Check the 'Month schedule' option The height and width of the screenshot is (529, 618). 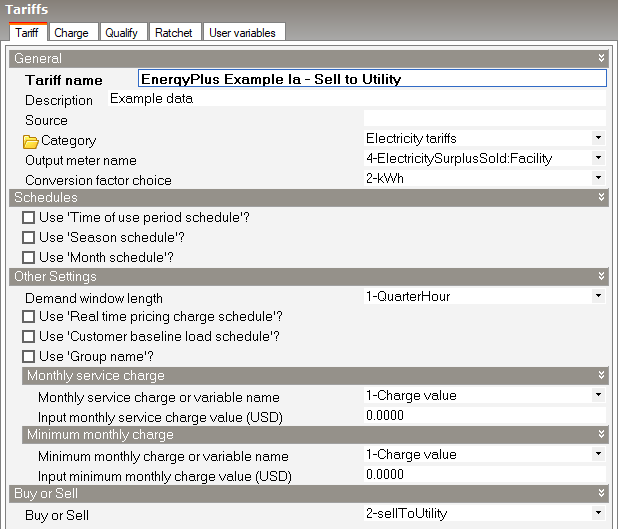click(28, 257)
